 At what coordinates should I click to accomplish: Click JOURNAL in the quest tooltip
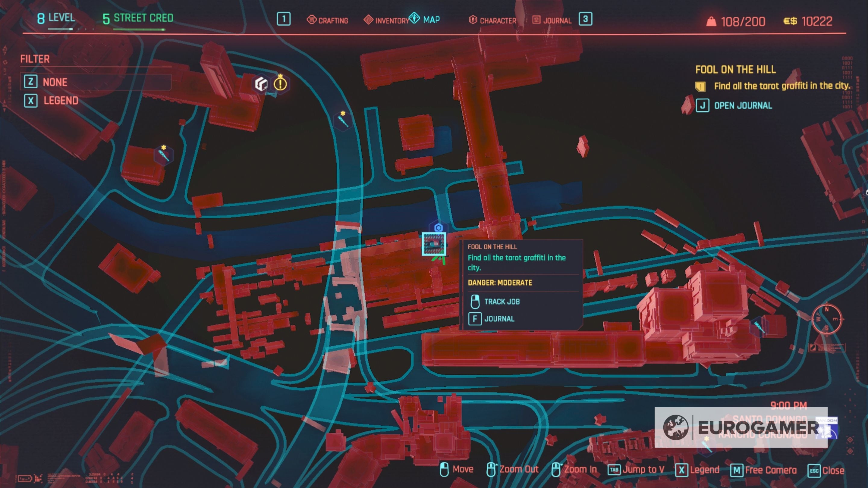[x=499, y=319]
